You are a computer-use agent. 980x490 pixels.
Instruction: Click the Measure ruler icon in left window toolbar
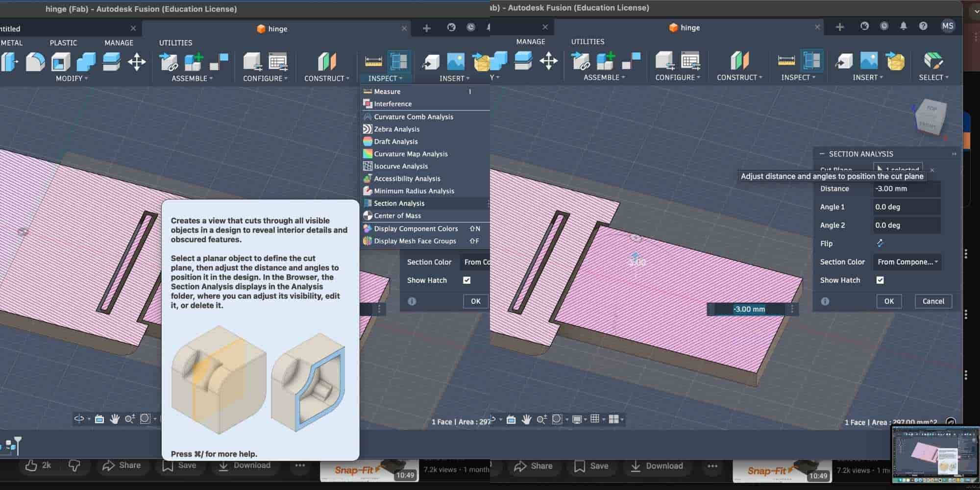pos(373,61)
